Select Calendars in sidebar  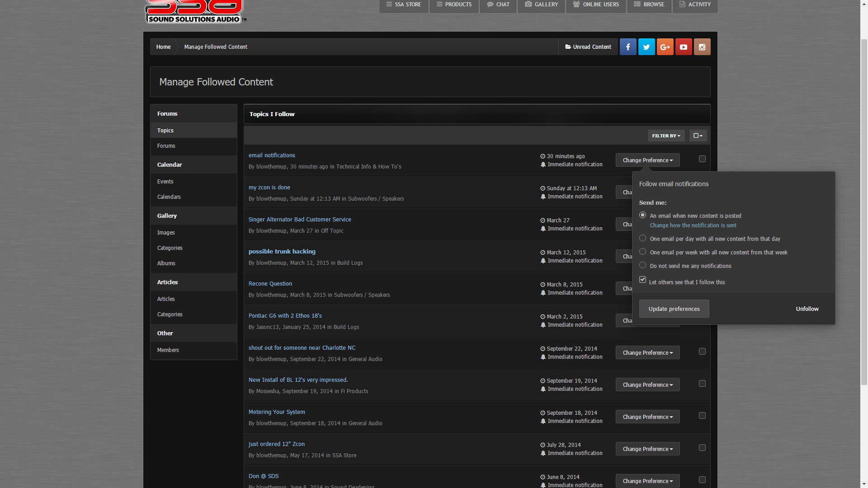(193, 197)
